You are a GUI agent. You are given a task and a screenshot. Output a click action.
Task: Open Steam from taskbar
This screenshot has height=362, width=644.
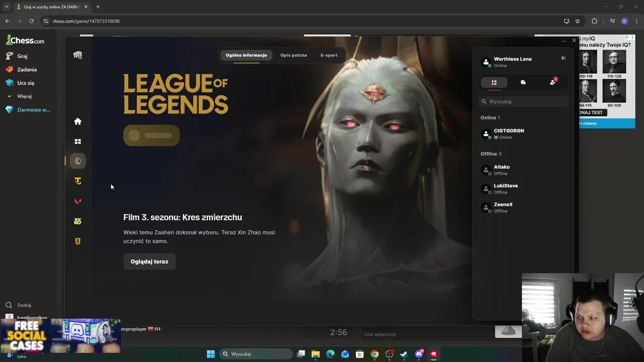404,354
